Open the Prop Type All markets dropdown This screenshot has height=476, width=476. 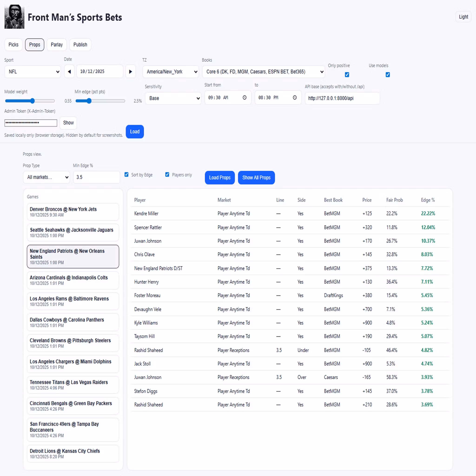pyautogui.click(x=46, y=177)
